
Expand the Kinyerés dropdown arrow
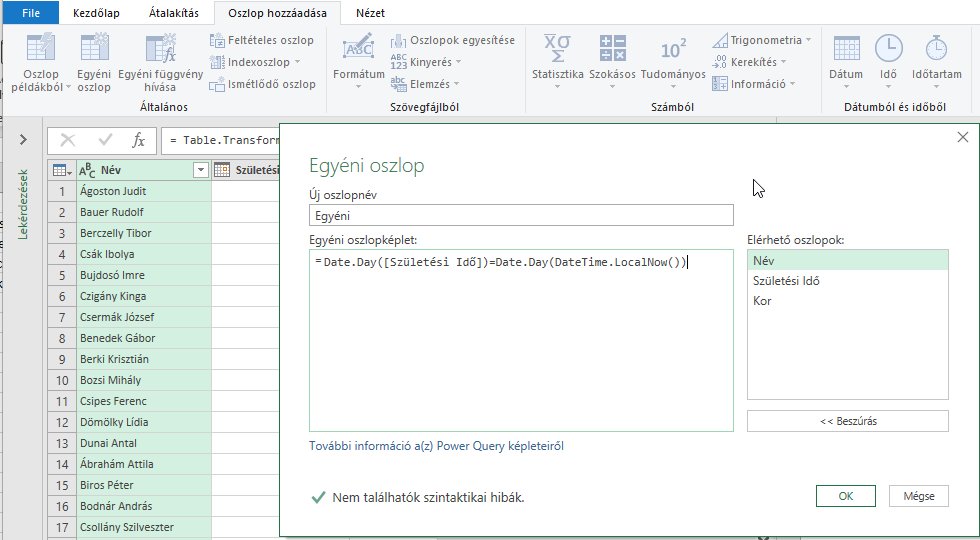(x=458, y=62)
